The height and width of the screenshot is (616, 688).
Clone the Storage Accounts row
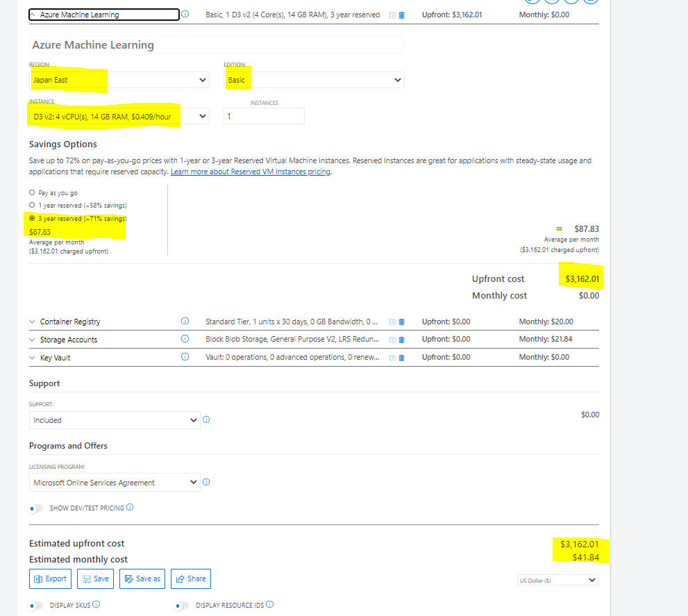(392, 340)
